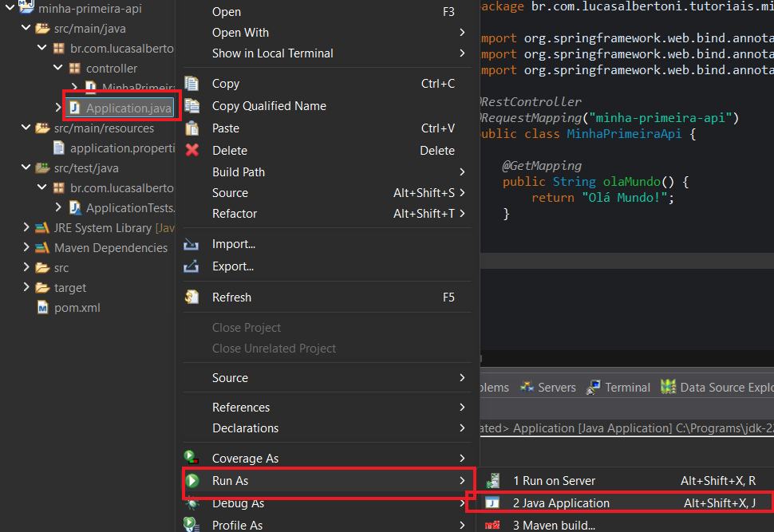Collapse the src/main/java node

25,28
